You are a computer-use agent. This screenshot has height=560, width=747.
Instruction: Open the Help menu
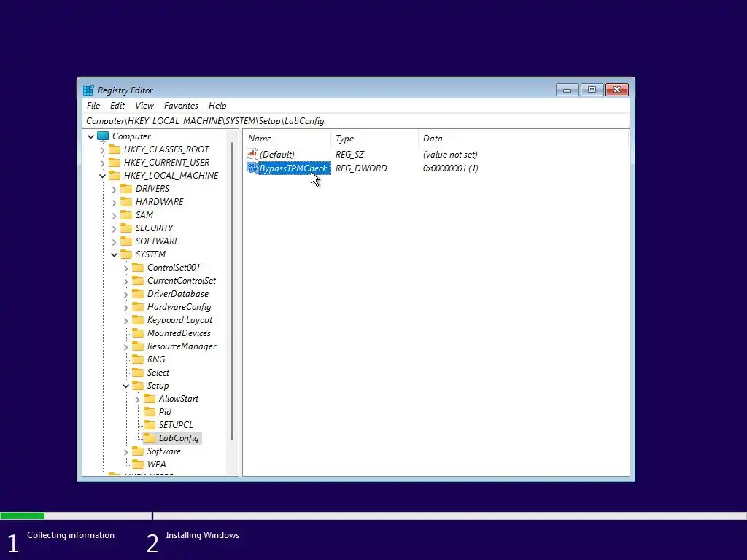pos(217,106)
